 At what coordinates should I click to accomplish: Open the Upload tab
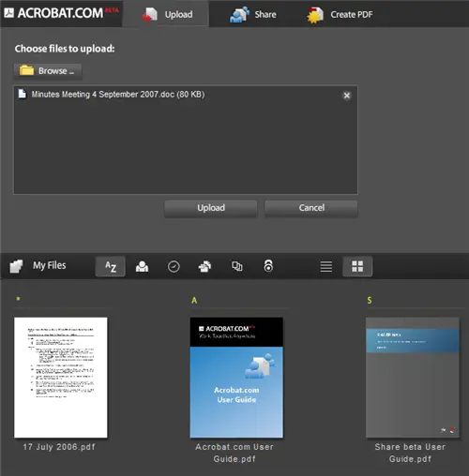[166, 14]
